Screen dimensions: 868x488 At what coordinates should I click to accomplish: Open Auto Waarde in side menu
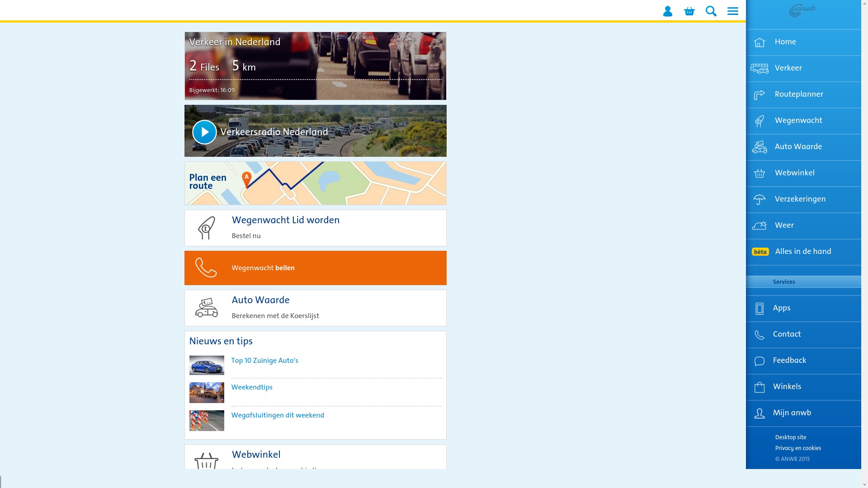[803, 147]
